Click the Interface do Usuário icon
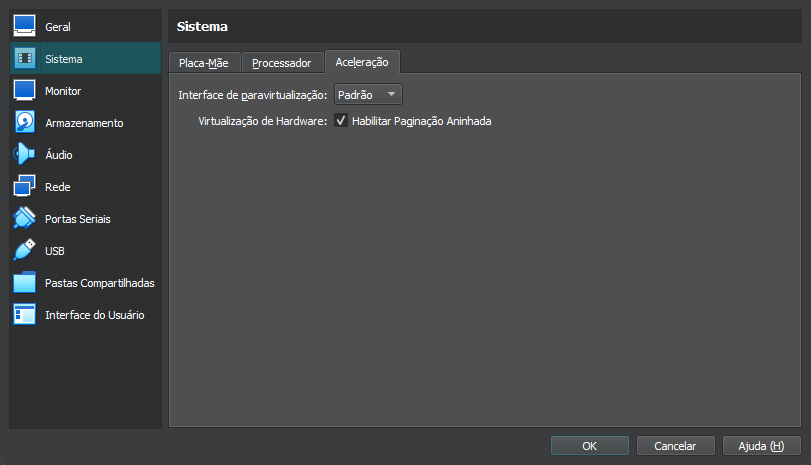Image resolution: width=811 pixels, height=465 pixels. point(25,315)
